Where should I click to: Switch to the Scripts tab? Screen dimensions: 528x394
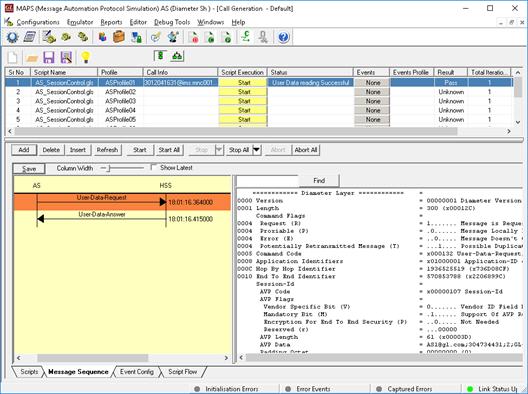coord(28,372)
